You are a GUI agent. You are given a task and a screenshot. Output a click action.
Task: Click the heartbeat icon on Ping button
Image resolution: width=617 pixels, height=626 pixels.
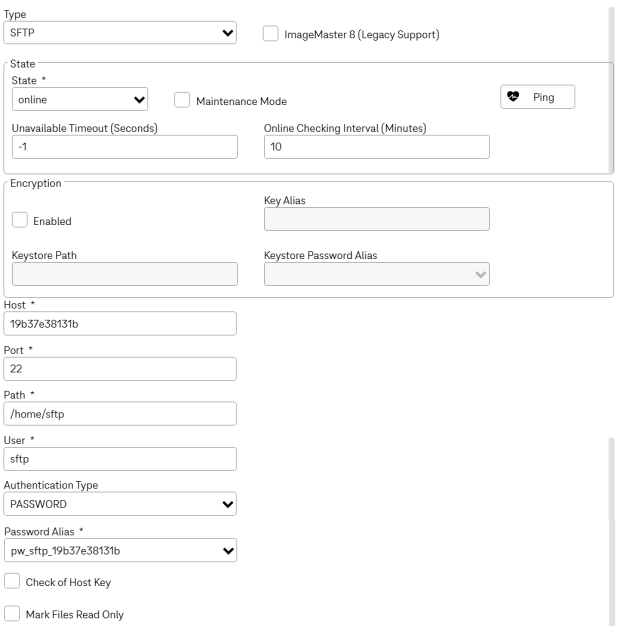513,96
